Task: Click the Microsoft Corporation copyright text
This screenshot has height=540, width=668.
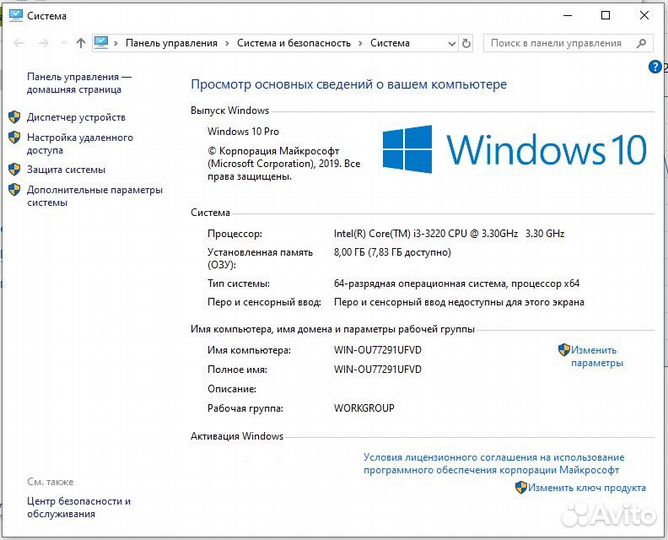Action: pyautogui.click(x=284, y=164)
